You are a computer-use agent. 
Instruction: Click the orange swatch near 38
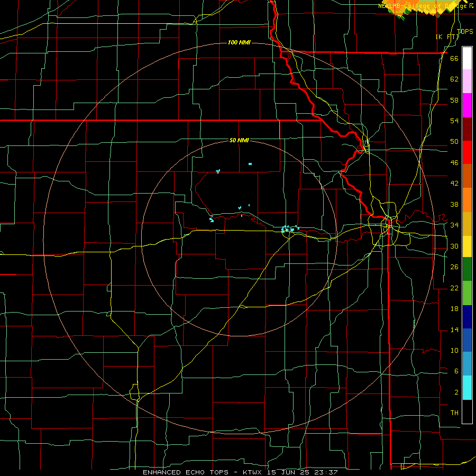tap(467, 199)
